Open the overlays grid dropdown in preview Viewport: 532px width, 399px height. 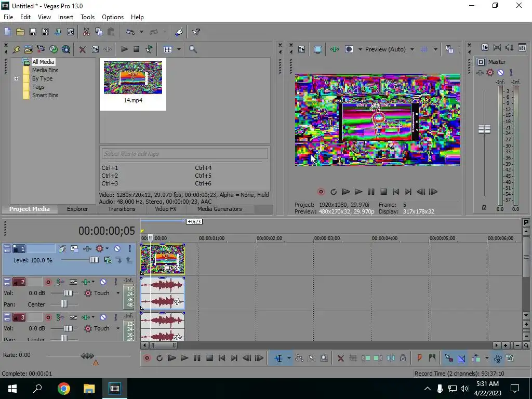[435, 49]
